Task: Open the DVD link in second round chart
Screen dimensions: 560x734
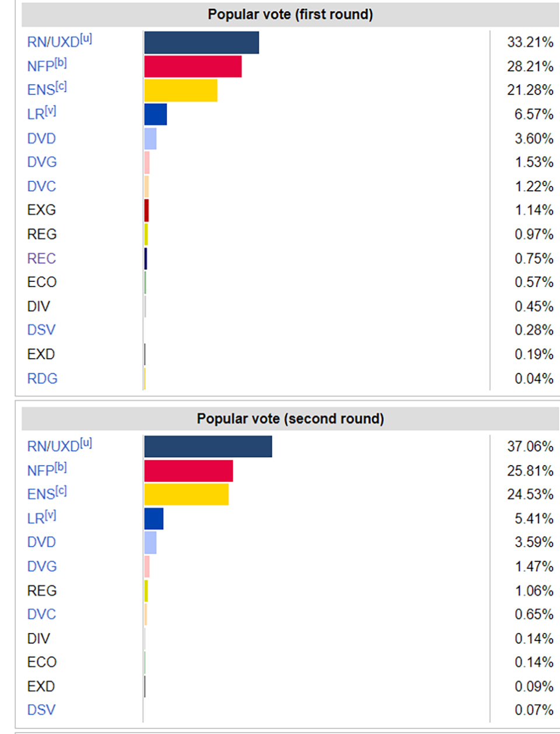Action: point(41,542)
